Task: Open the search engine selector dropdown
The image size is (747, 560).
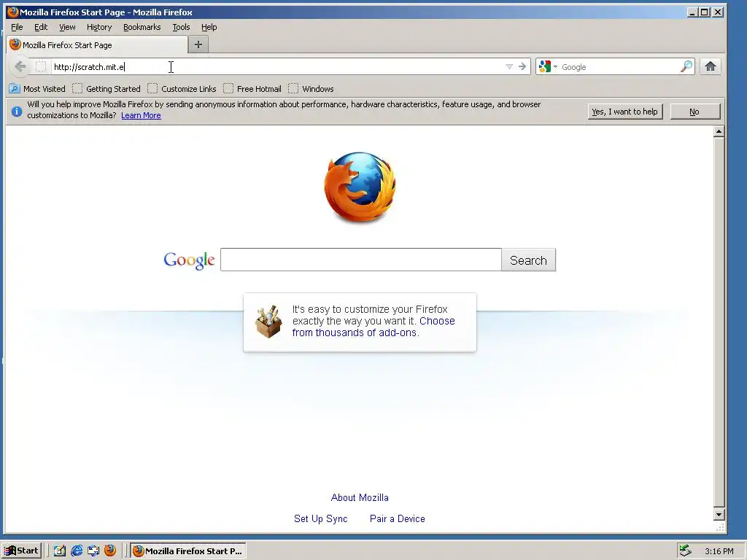Action: pos(547,66)
